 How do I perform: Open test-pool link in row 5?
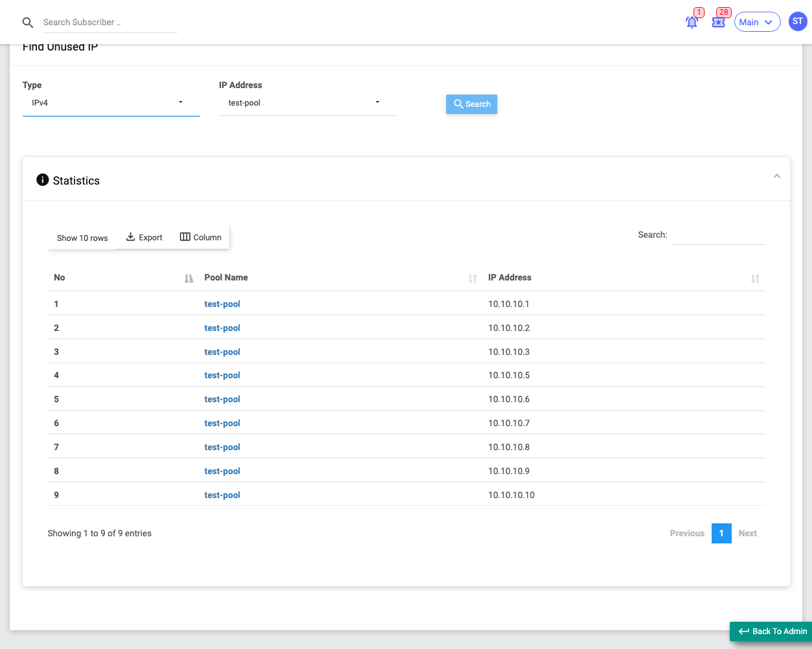[222, 399]
